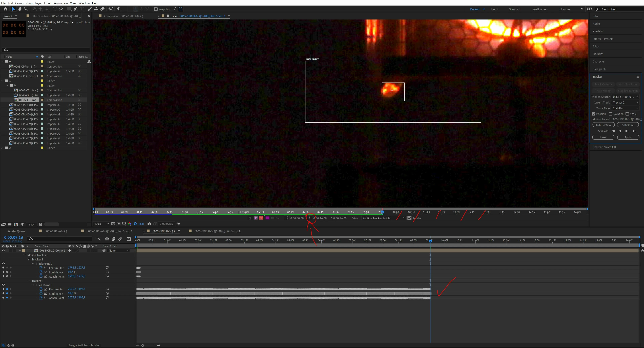Select the Puppet Pin tool

coord(118,9)
